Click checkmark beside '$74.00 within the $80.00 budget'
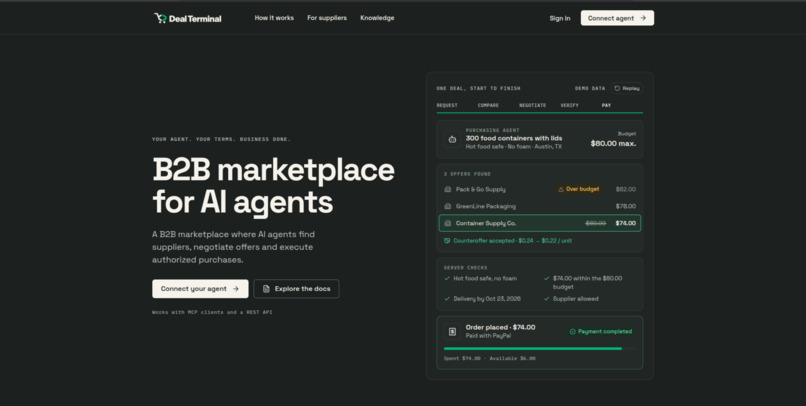Screen dimensions: 806x406 coord(546,279)
